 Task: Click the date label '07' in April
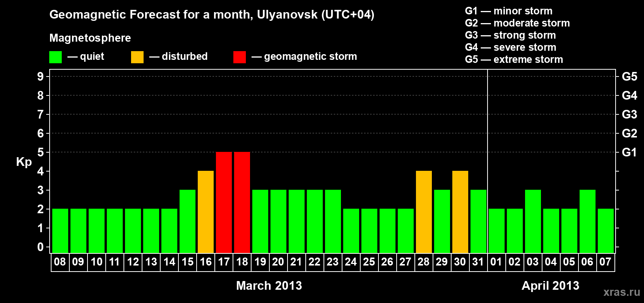click(605, 262)
